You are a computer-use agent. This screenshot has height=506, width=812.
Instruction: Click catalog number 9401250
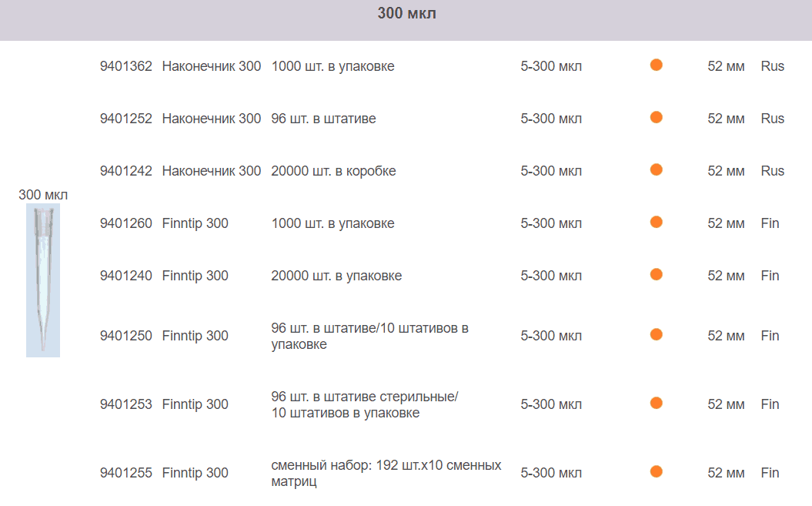[x=126, y=336]
